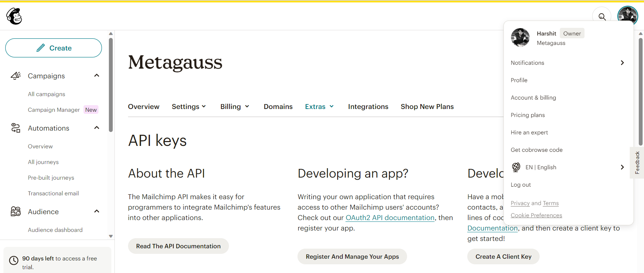
Task: Open search with the magnifying glass icon
Action: tap(602, 16)
